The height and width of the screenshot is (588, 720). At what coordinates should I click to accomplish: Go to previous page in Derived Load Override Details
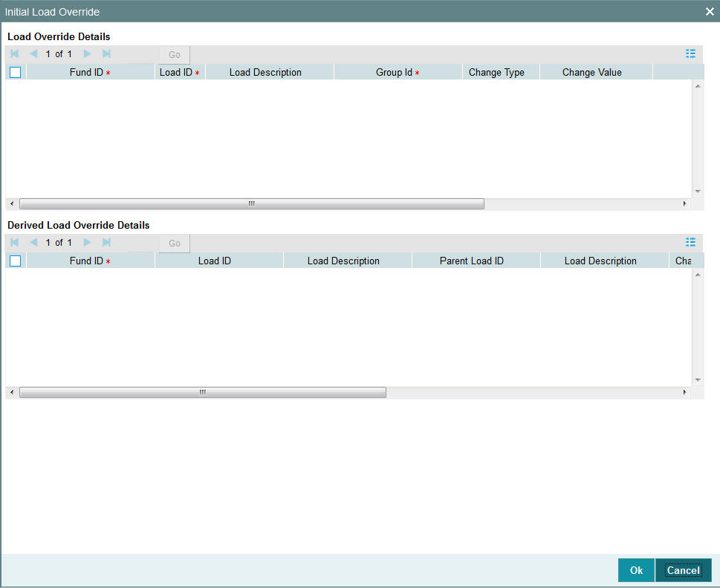tap(33, 242)
